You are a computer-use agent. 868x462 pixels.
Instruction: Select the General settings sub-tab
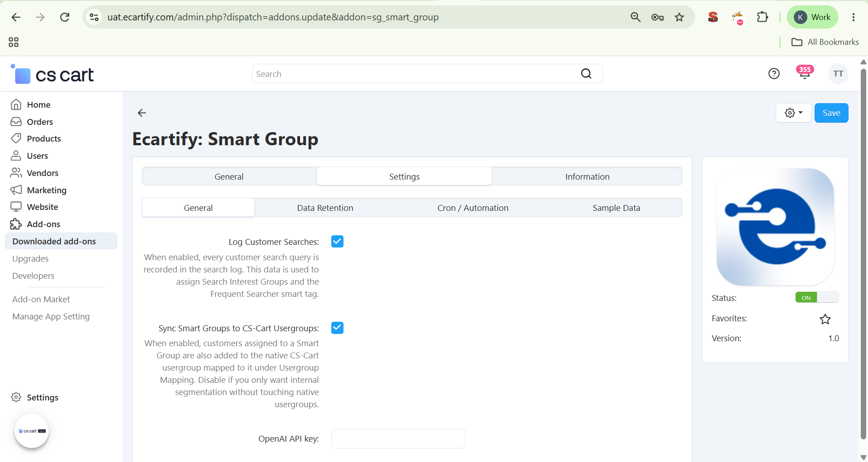pyautogui.click(x=198, y=208)
